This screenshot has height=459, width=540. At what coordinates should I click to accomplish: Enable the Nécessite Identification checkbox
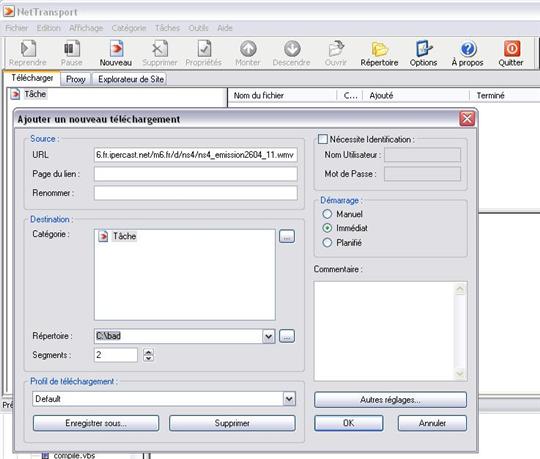(323, 139)
